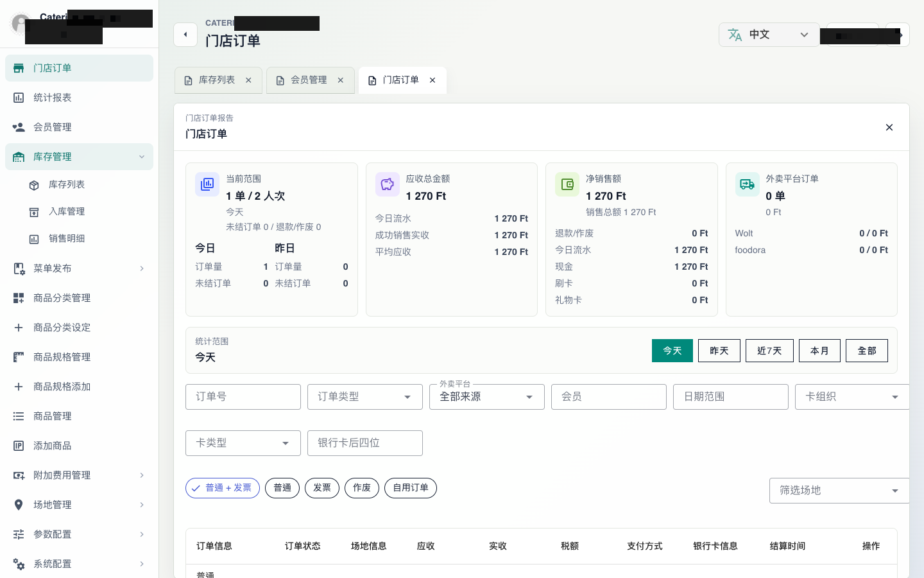Viewport: 924px width, 578px height.
Task: Open the 商品管理 list item
Action: point(79,416)
